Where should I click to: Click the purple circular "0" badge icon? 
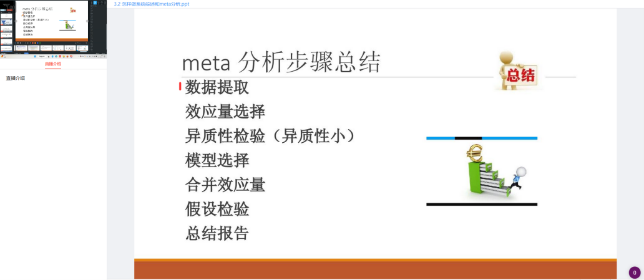click(634, 273)
